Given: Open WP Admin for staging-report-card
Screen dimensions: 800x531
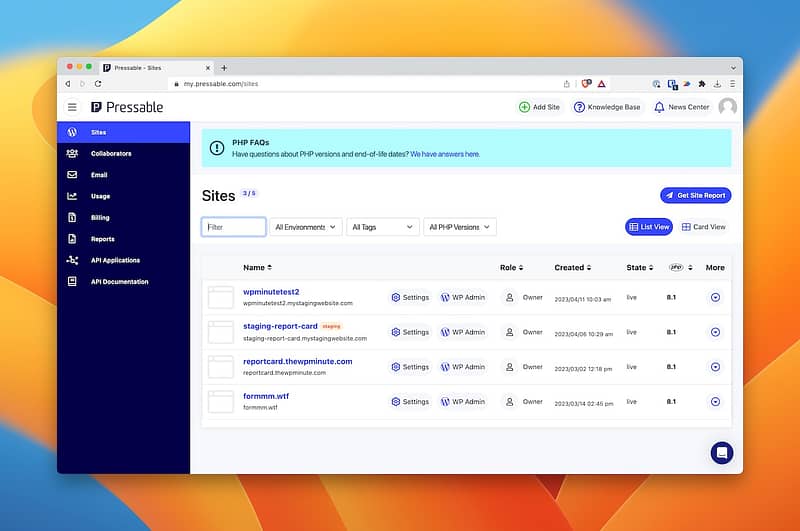Looking at the screenshot, I should pyautogui.click(x=463, y=332).
